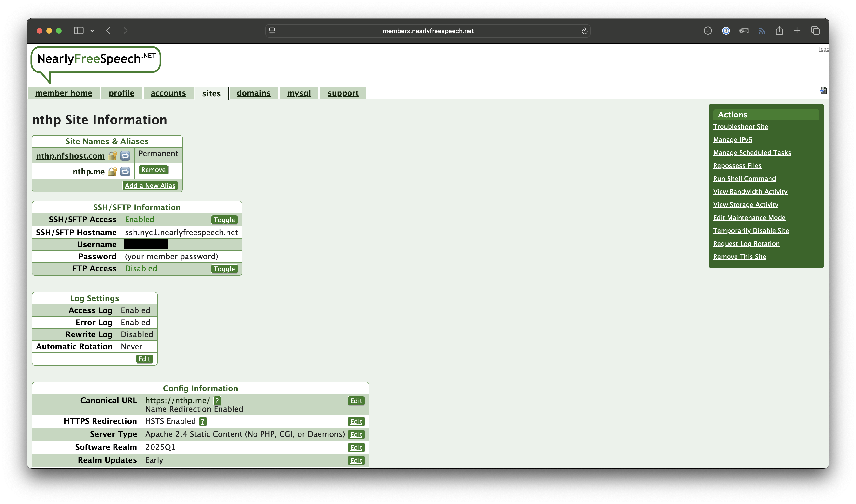Switch to the domains tab
The image size is (856, 504).
pyautogui.click(x=253, y=93)
